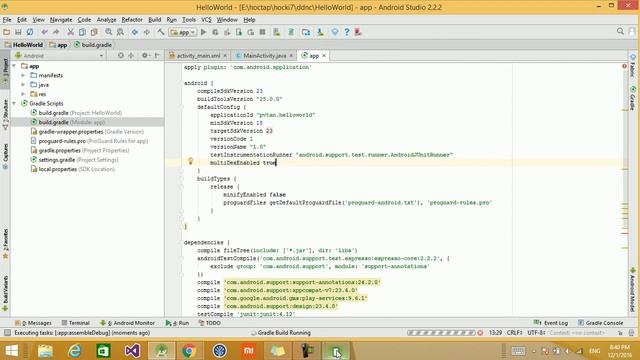Click the Cut scissors icon
Viewport: 640px width, 360px height.
70,32
